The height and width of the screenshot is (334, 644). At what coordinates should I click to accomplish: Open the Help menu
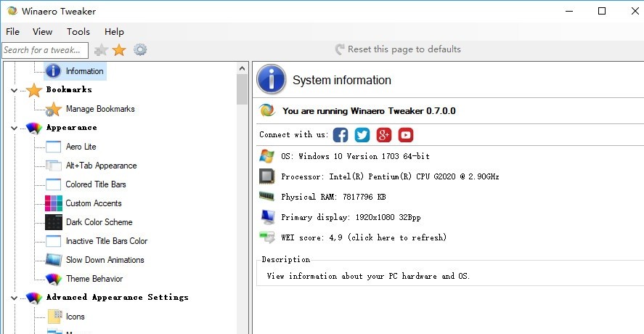coord(114,32)
